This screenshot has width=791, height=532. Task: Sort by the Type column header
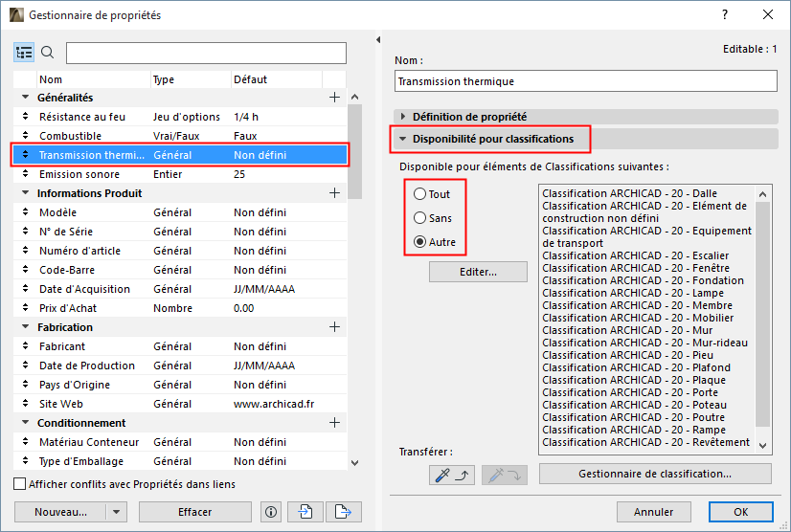pyautogui.click(x=191, y=79)
